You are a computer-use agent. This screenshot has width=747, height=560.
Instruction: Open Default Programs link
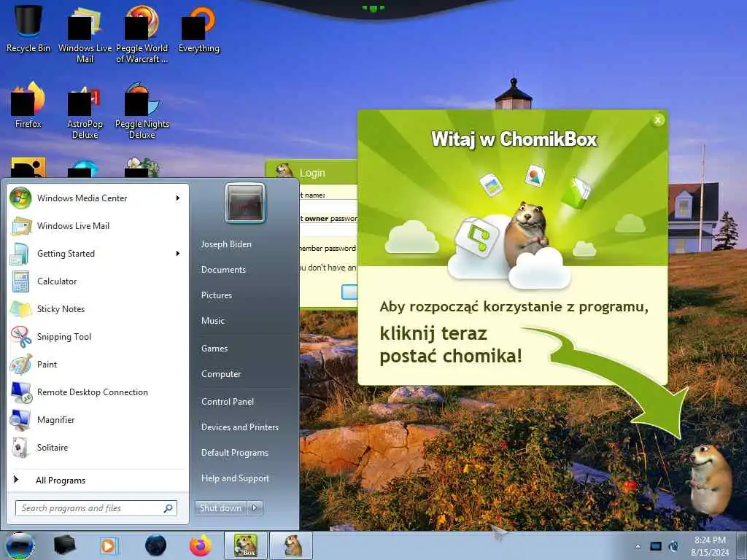pos(234,452)
